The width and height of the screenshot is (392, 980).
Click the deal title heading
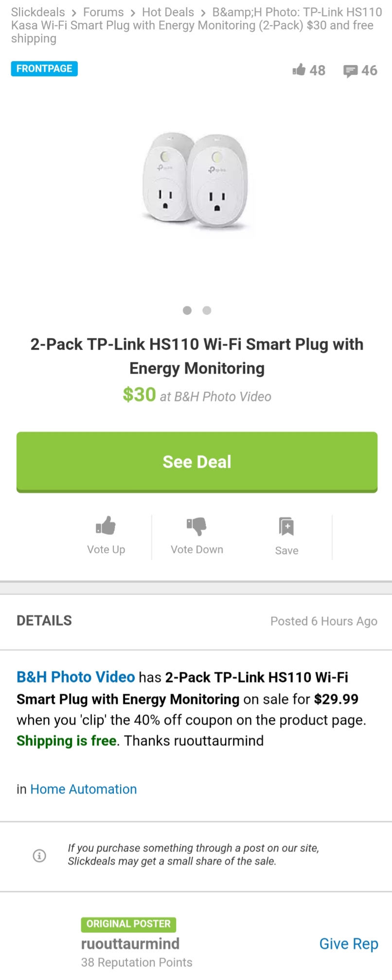196,356
